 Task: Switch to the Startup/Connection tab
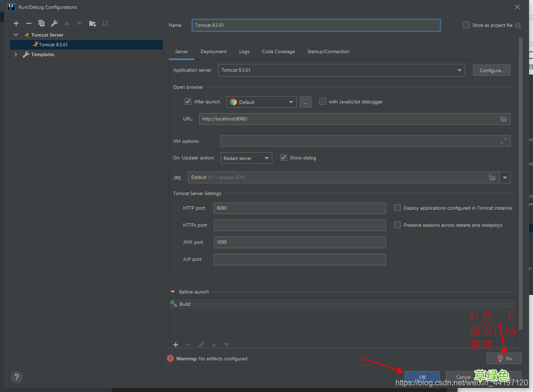click(x=328, y=52)
